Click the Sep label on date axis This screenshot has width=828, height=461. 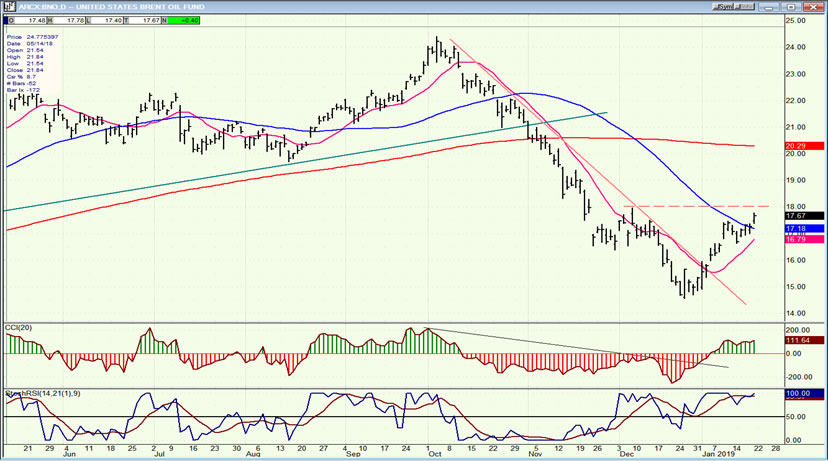[353, 454]
